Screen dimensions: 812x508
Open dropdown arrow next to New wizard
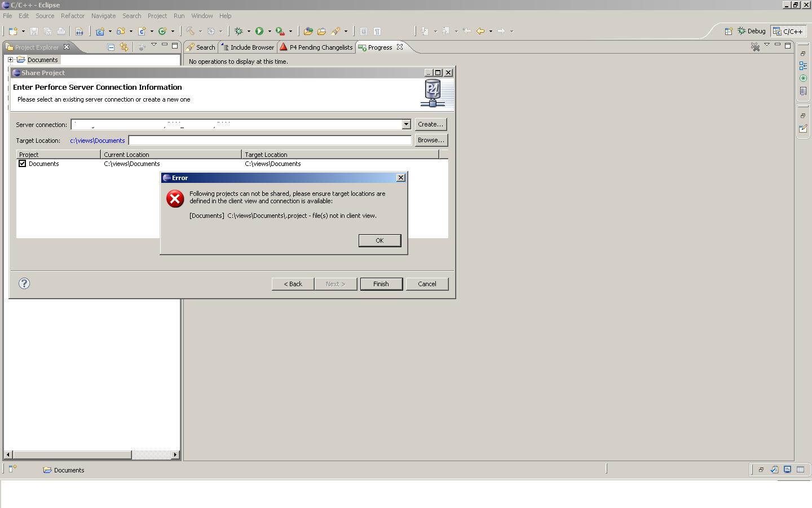click(23, 31)
